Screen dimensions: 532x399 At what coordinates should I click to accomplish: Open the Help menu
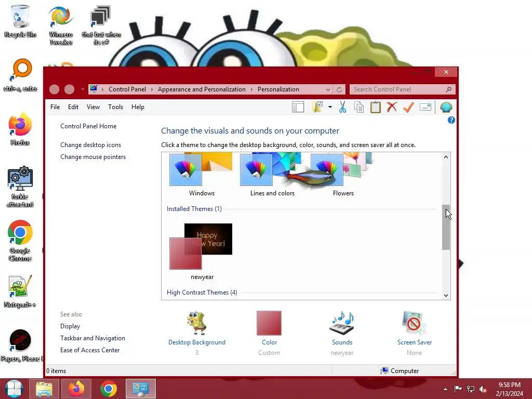pos(138,107)
